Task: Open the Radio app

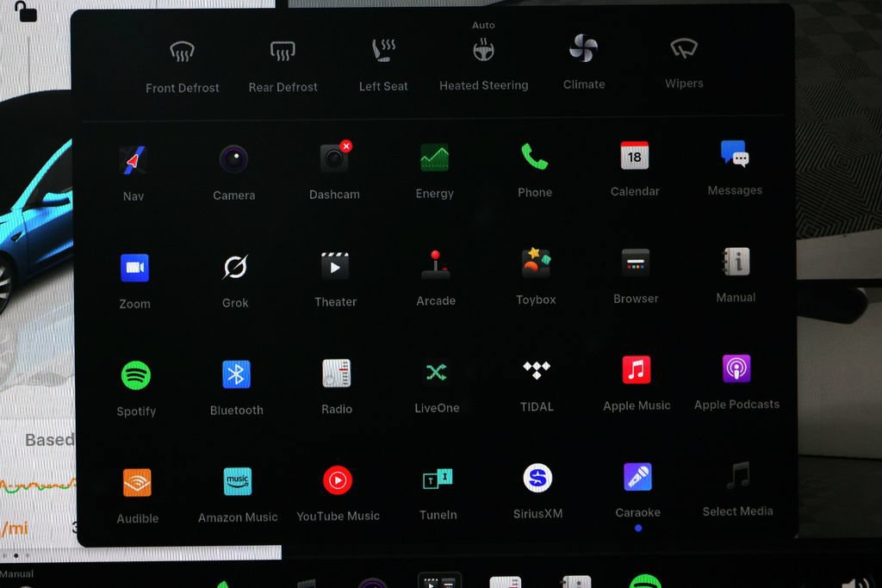Action: coord(337,373)
